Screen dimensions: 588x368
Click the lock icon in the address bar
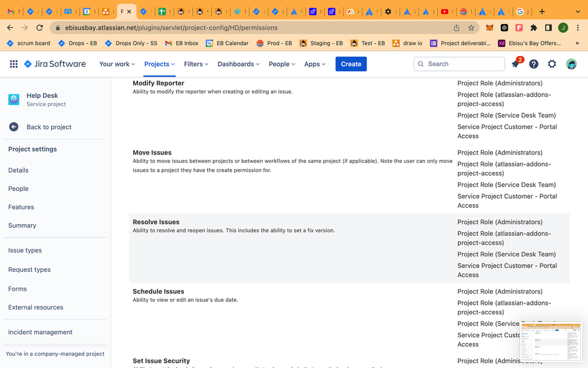[x=57, y=28]
